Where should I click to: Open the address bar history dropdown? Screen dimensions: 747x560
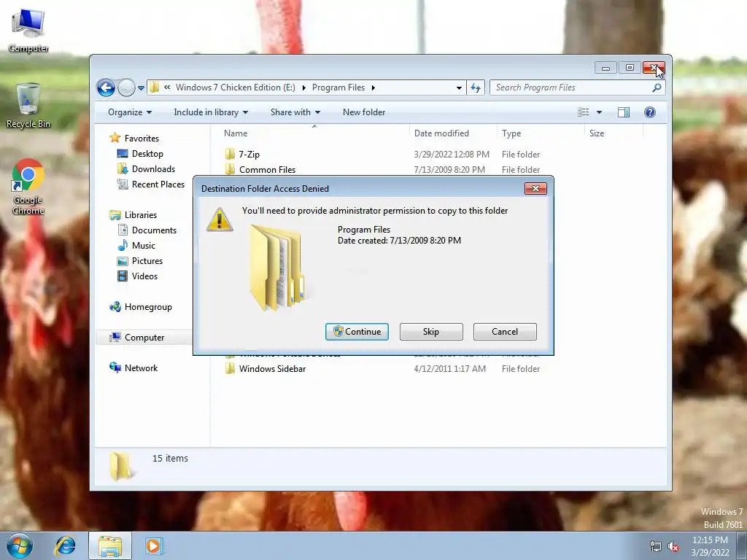[459, 87]
